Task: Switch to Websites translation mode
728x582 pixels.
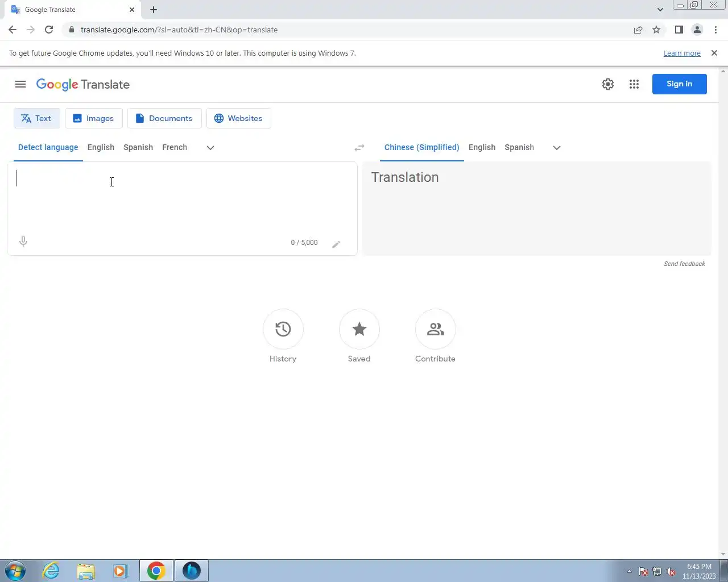Action: [238, 118]
